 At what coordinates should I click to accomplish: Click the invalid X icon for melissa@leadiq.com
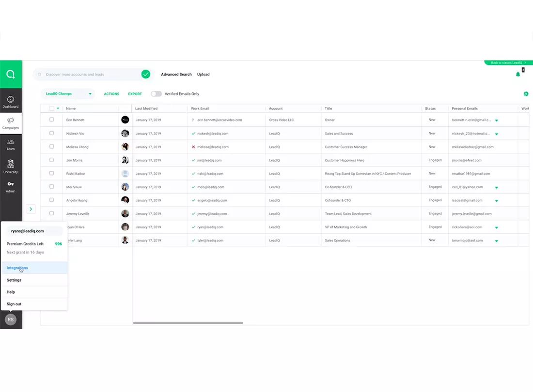coord(193,147)
